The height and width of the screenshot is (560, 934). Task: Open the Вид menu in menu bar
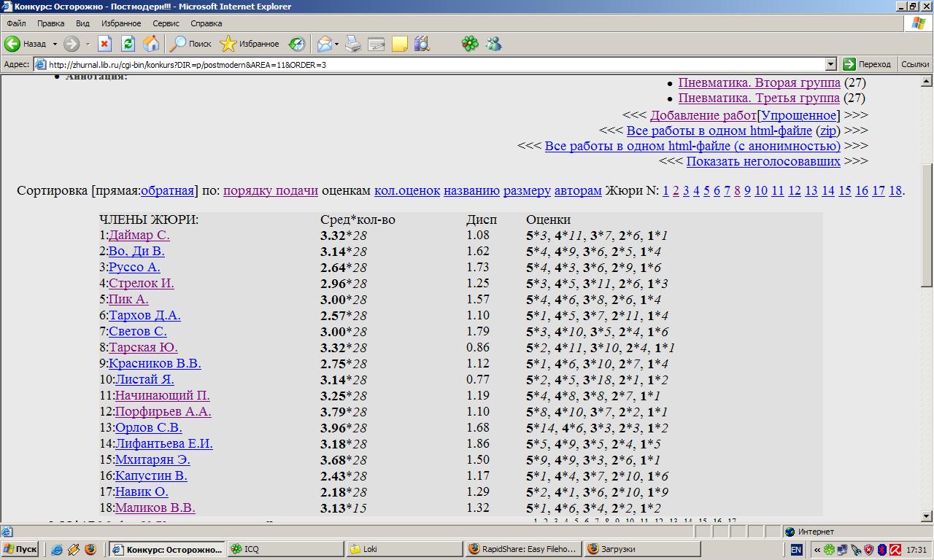(x=82, y=23)
